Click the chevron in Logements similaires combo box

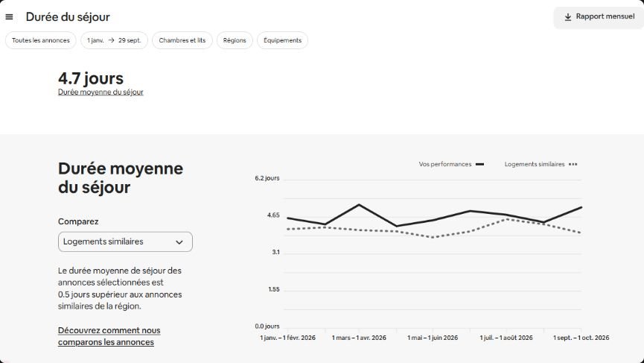point(179,242)
